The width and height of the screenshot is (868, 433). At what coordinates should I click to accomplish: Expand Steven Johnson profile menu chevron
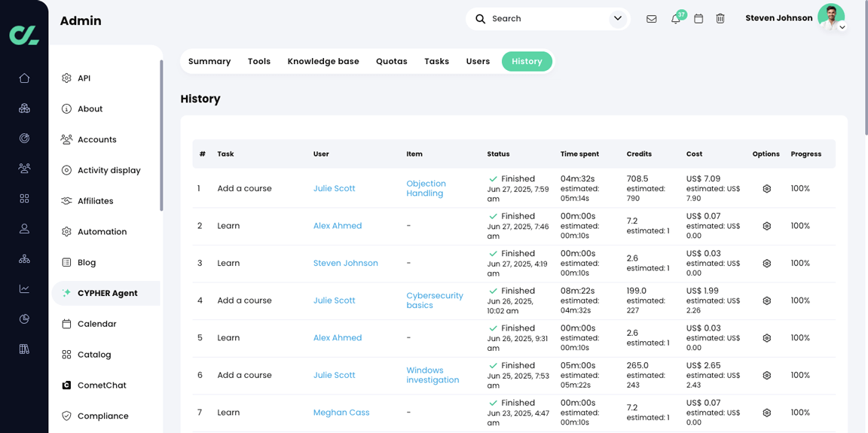842,26
